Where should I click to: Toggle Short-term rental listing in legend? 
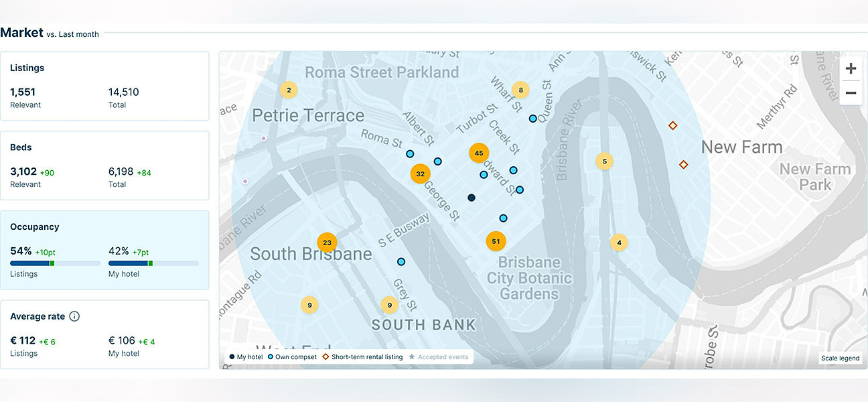click(362, 357)
